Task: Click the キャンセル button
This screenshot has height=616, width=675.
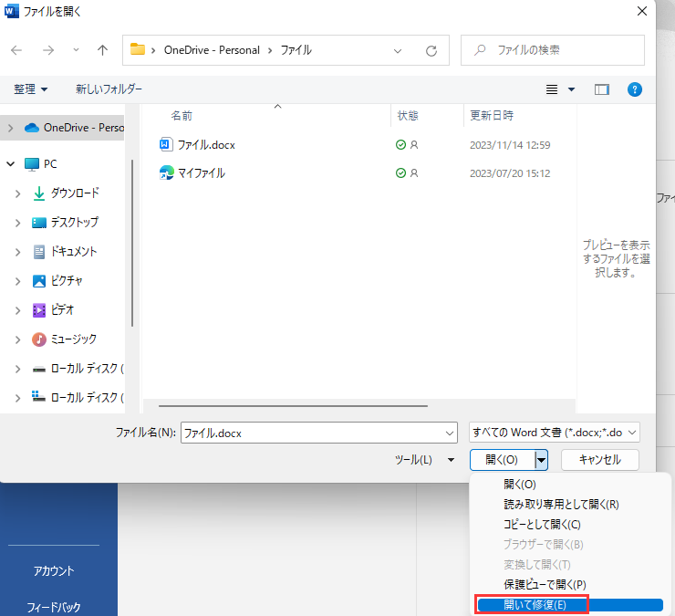Action: [x=600, y=460]
